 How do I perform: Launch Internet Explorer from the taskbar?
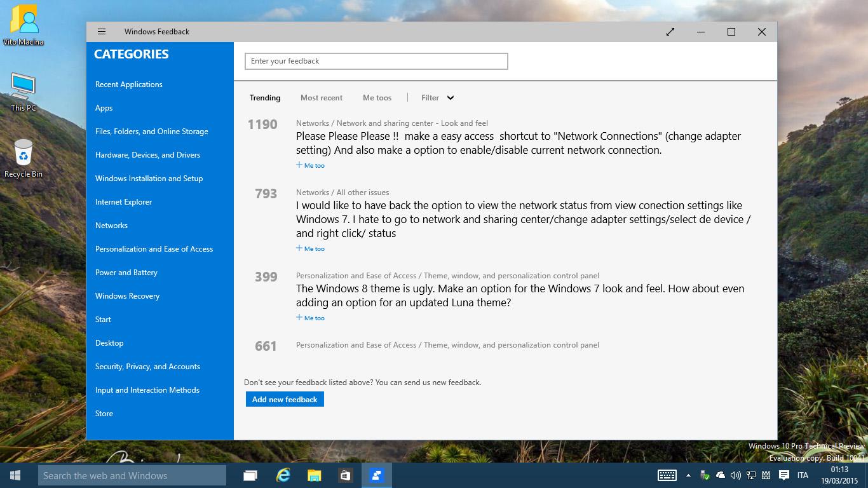pyautogui.click(x=283, y=475)
